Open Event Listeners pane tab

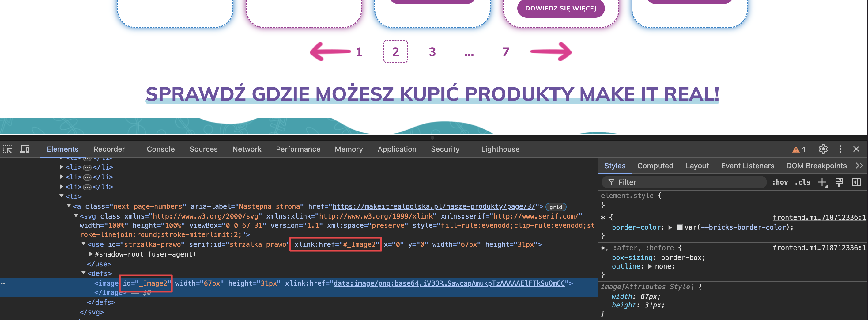click(748, 166)
